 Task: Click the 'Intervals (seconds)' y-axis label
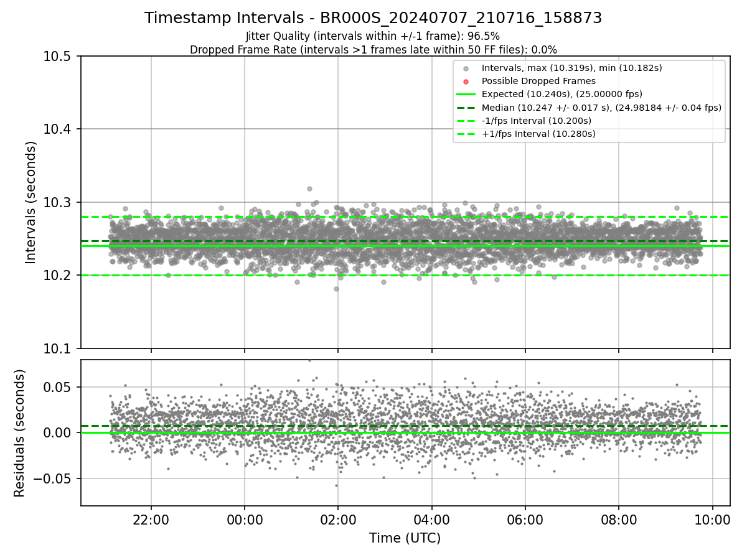[31, 202]
